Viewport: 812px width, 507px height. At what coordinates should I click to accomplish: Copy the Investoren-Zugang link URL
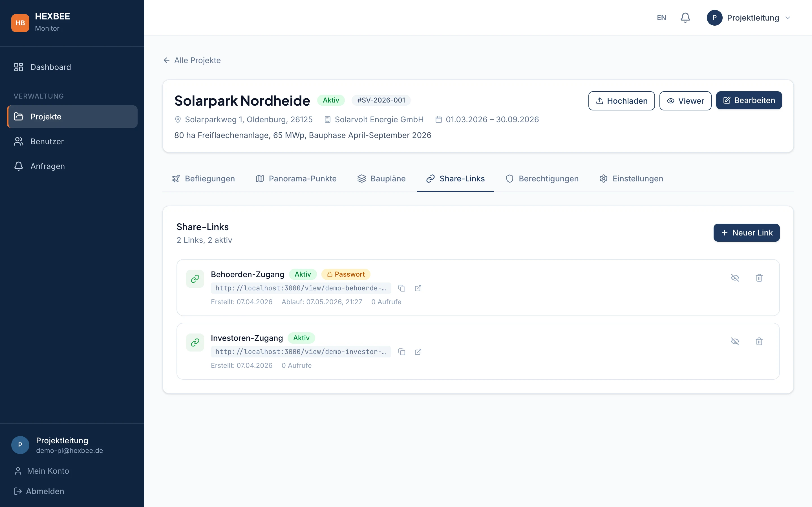(x=402, y=352)
